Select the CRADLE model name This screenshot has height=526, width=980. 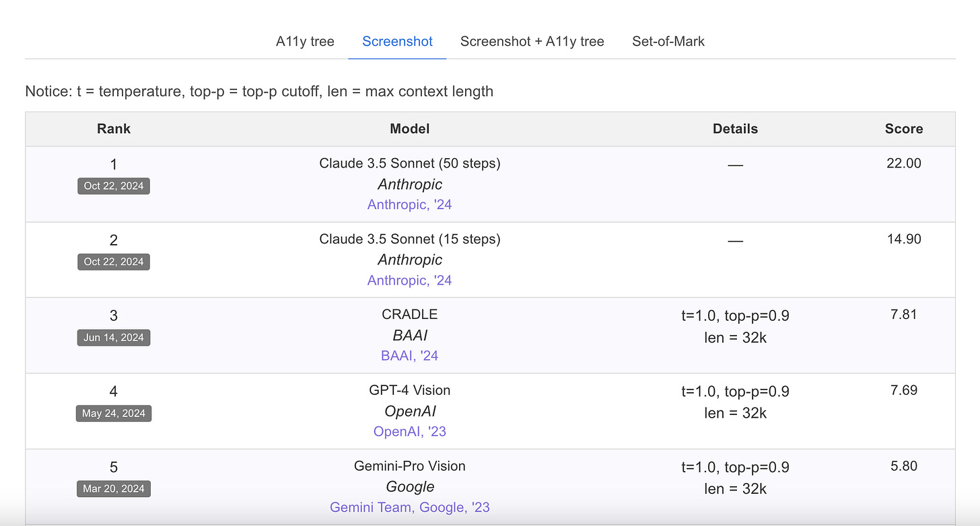(409, 315)
